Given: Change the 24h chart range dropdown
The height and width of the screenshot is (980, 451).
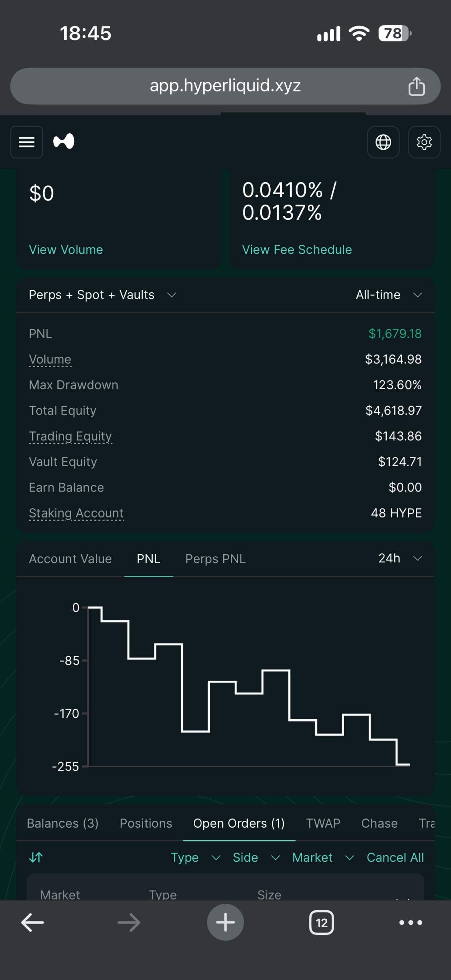Looking at the screenshot, I should 400,559.
